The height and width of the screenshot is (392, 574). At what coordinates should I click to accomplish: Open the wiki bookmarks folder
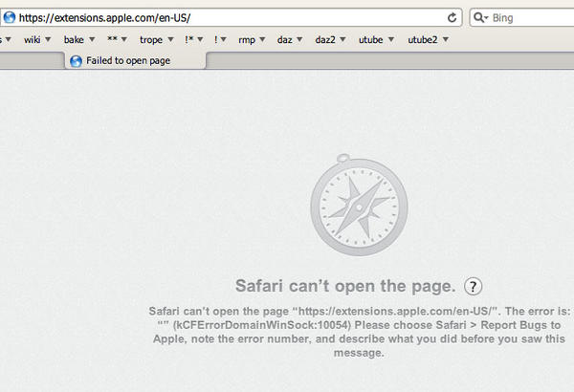(x=37, y=39)
